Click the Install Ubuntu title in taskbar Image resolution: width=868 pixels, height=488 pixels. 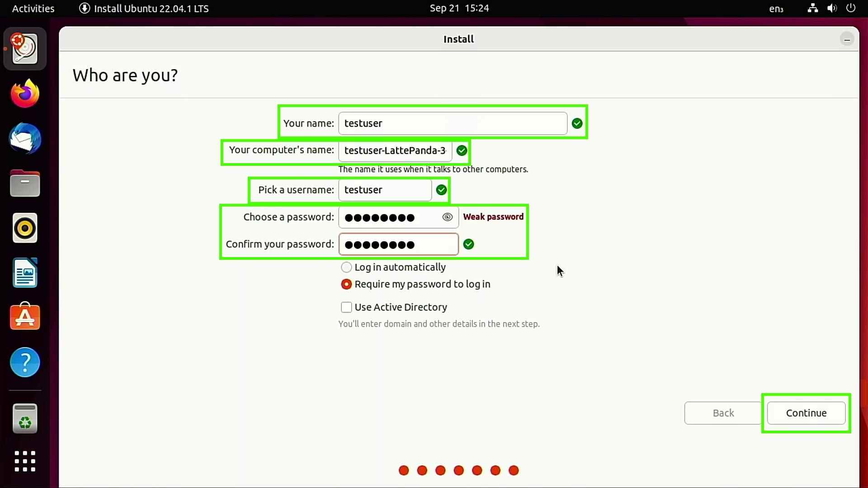tap(151, 8)
